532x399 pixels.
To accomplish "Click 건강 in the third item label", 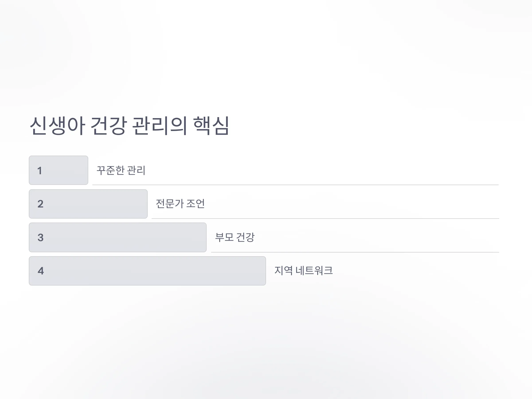I will pyautogui.click(x=245, y=237).
